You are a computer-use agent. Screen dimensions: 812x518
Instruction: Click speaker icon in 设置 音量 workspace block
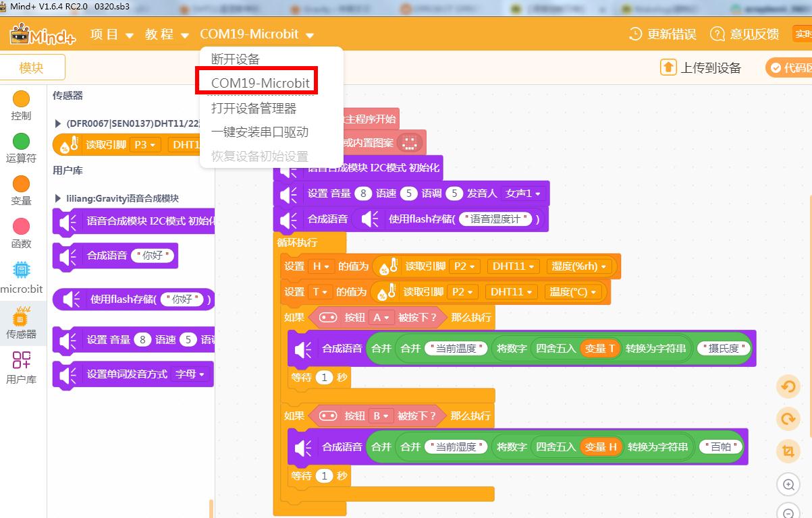coord(289,194)
